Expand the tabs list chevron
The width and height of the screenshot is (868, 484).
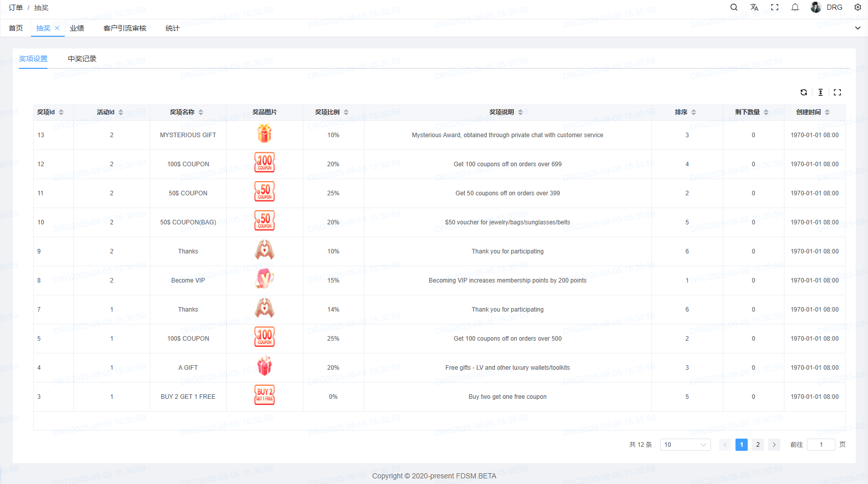coord(858,28)
